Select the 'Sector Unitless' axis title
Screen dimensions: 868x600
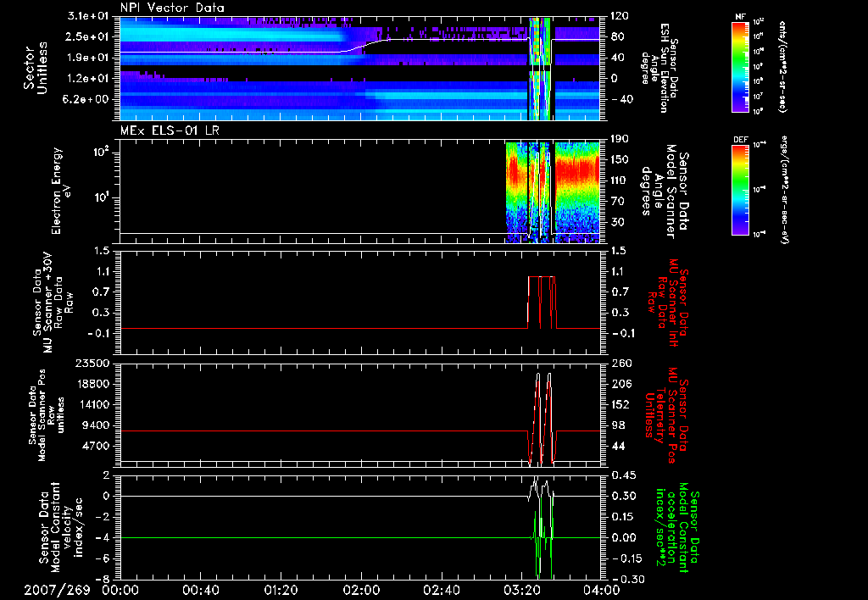tap(35, 68)
